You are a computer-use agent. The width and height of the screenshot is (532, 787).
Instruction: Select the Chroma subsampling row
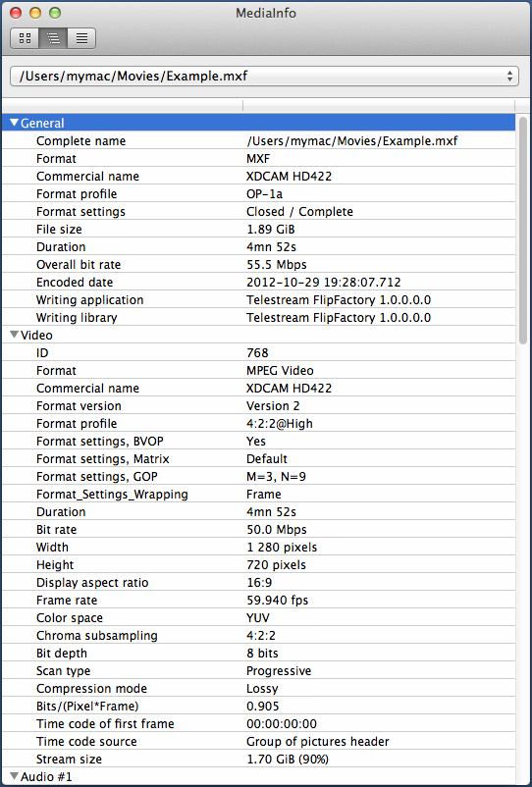click(258, 636)
